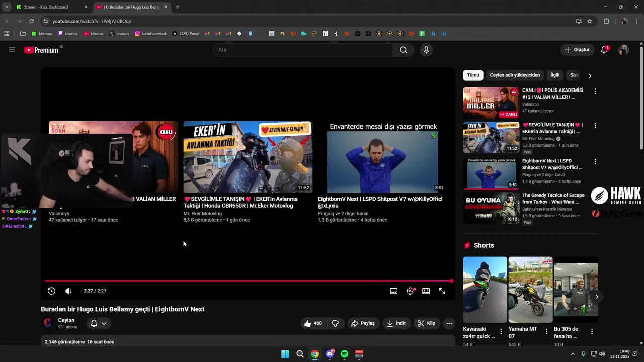Screen dimensions: 644x362
Task: Open more actions menu next to Klip
Action: tap(449, 323)
